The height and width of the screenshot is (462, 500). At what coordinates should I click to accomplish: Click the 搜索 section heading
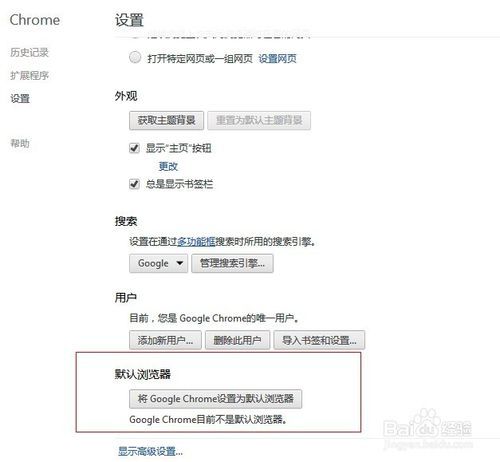[126, 221]
